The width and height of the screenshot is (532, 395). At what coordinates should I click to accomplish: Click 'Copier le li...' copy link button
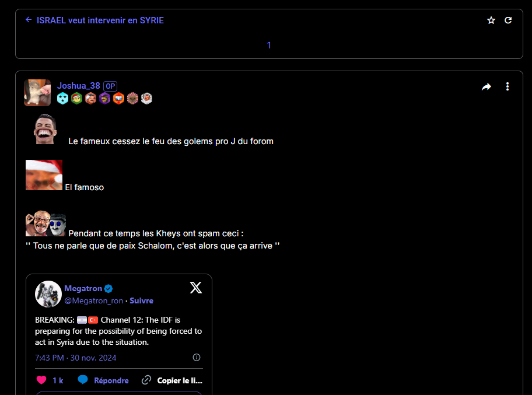coord(180,380)
